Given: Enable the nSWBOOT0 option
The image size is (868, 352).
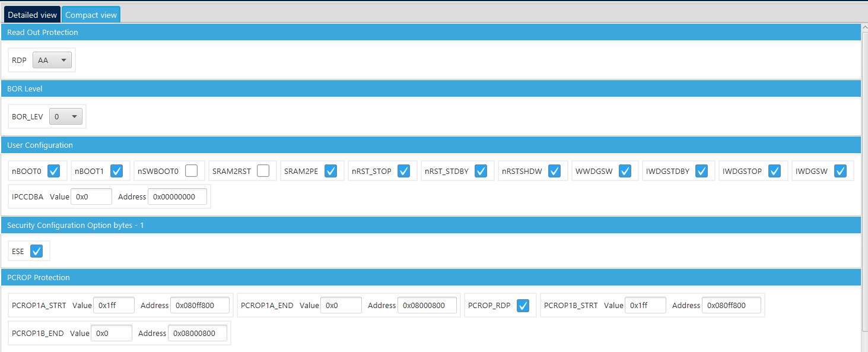Looking at the screenshot, I should pyautogui.click(x=191, y=170).
